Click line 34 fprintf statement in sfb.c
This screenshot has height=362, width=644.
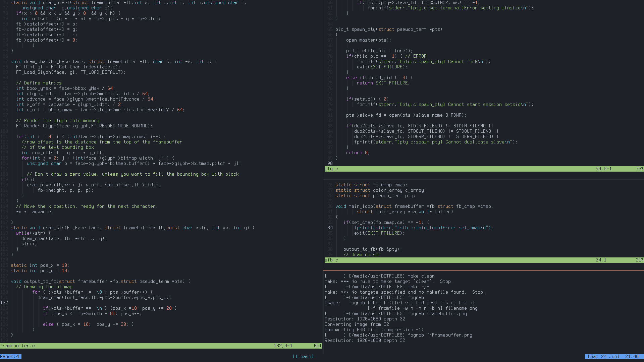423,228
